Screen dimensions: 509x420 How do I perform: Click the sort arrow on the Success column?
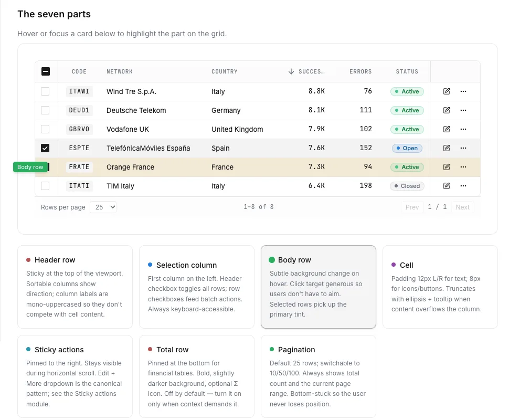(291, 71)
